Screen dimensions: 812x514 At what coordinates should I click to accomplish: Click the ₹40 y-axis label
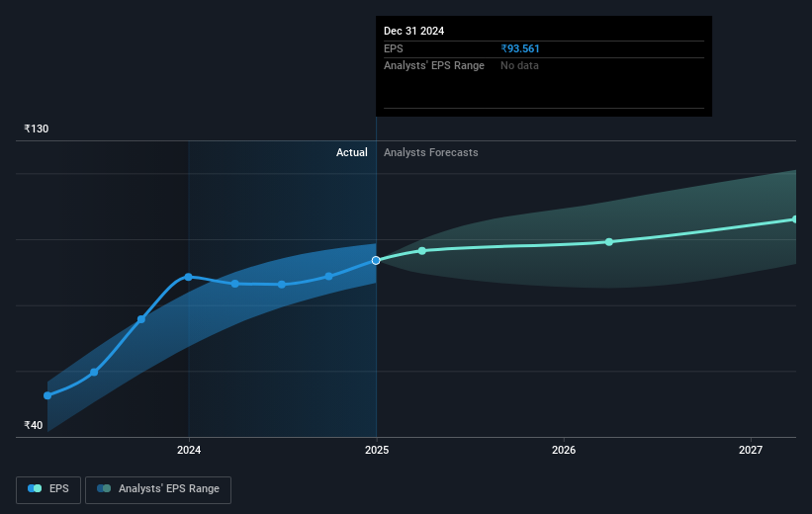click(34, 425)
